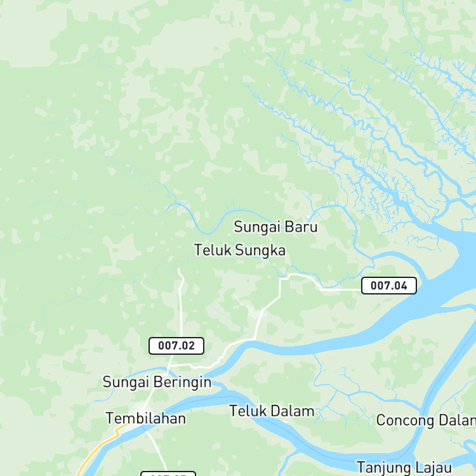Select the partially visible route shield at bottom edge
The height and width of the screenshot is (476, 476).
coord(168,473)
